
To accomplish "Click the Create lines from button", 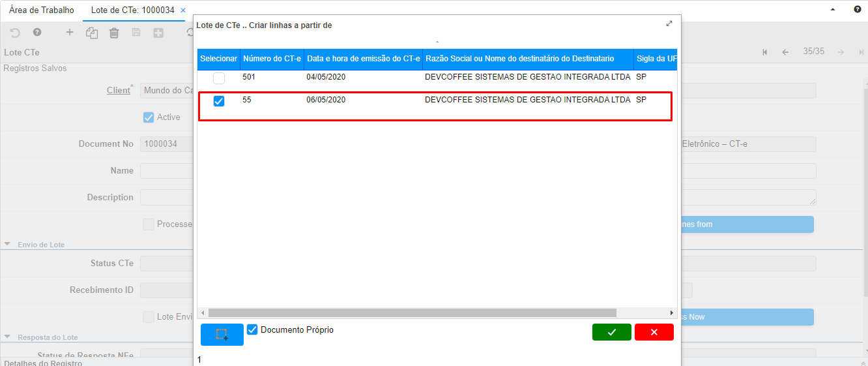I will [747, 224].
